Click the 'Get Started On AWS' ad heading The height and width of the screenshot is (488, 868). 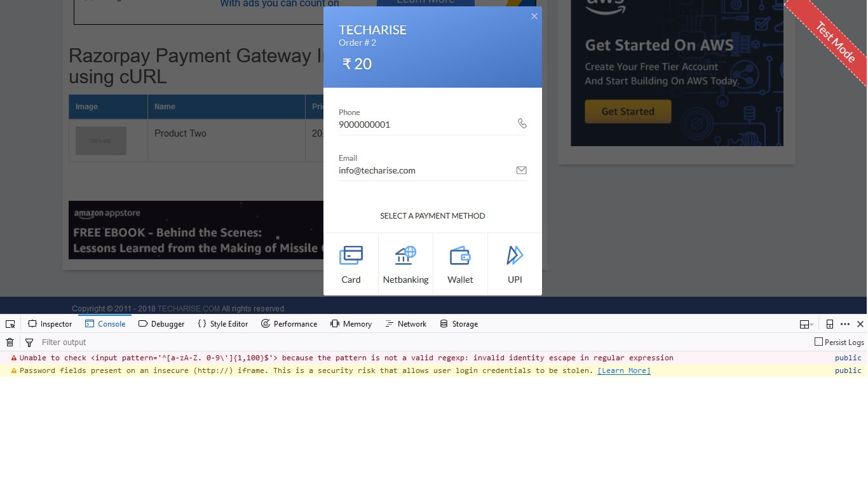[660, 45]
